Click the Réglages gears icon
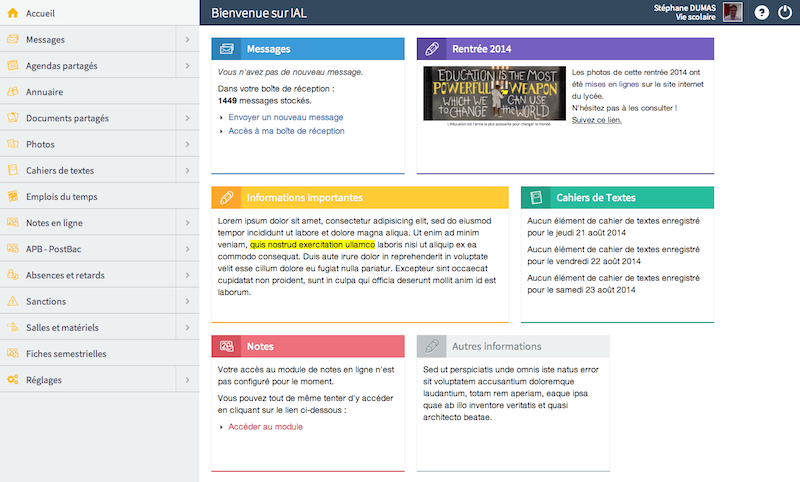This screenshot has height=482, width=800. (13, 380)
